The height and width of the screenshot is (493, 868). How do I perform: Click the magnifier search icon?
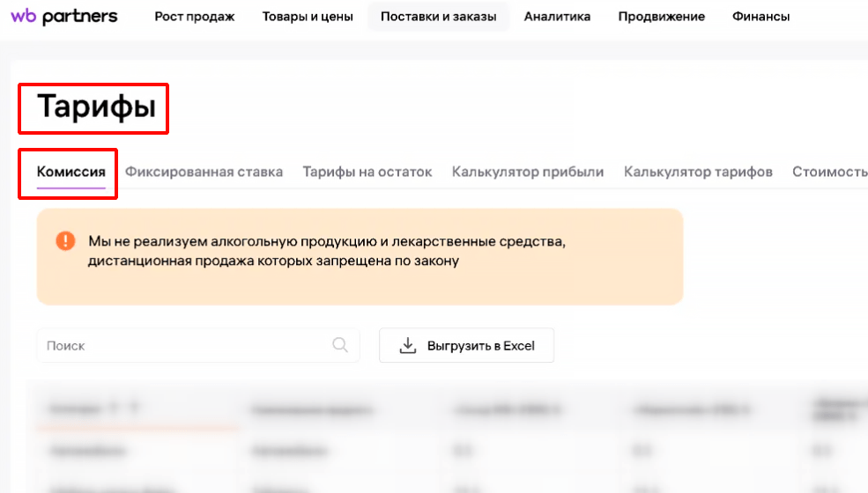[x=340, y=345]
